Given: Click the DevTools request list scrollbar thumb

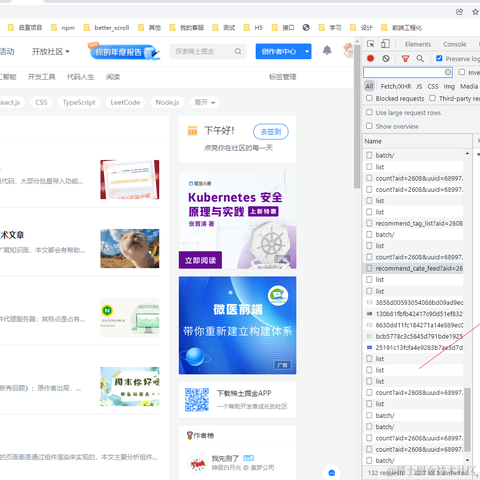Looking at the screenshot, I should coord(467,420).
